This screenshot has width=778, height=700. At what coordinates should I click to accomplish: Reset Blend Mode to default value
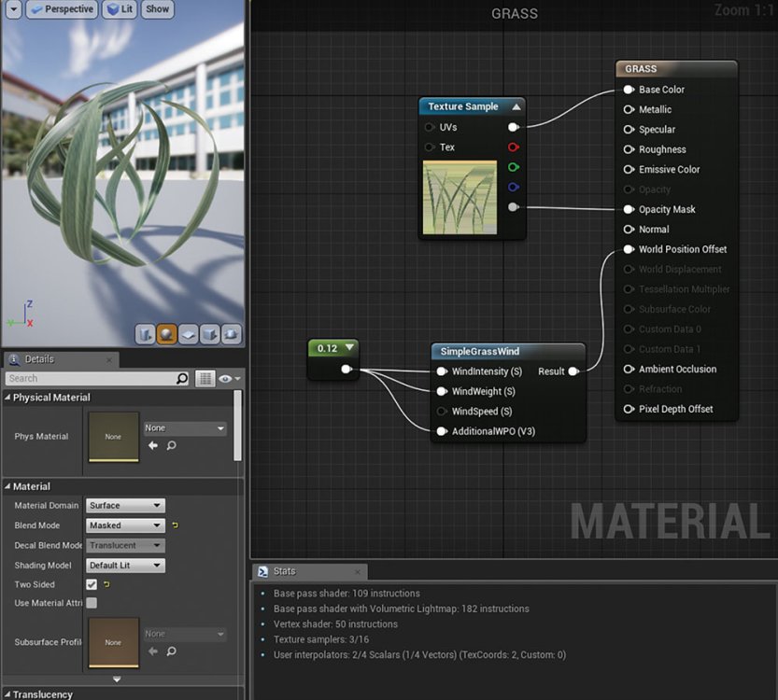click(176, 525)
